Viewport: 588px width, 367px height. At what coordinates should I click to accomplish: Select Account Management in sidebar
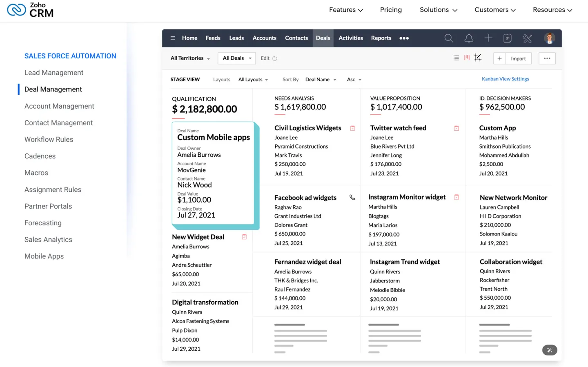[59, 106]
